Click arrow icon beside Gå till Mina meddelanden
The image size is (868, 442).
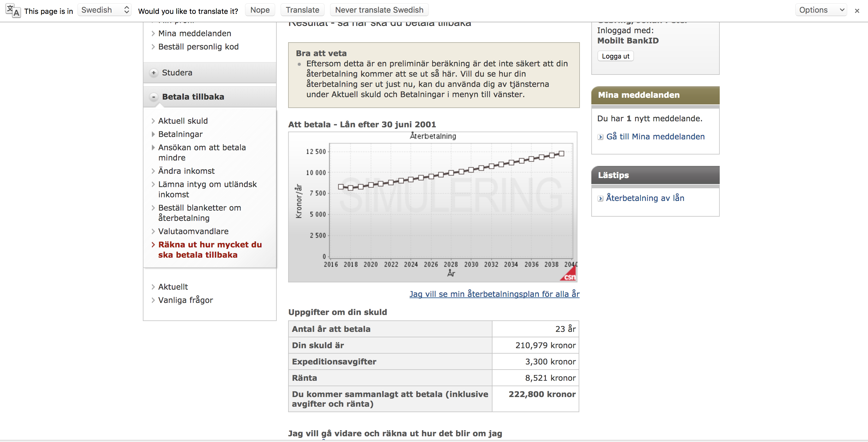(600, 137)
